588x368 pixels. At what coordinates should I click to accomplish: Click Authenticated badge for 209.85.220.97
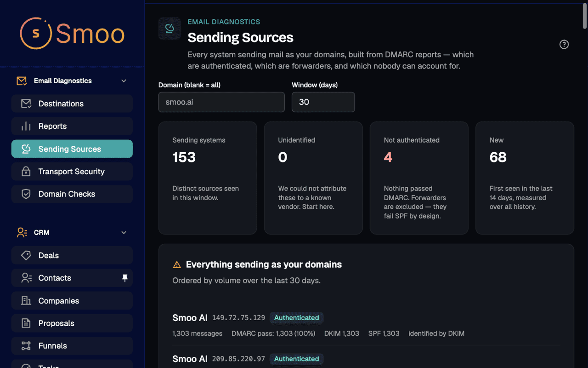click(297, 359)
